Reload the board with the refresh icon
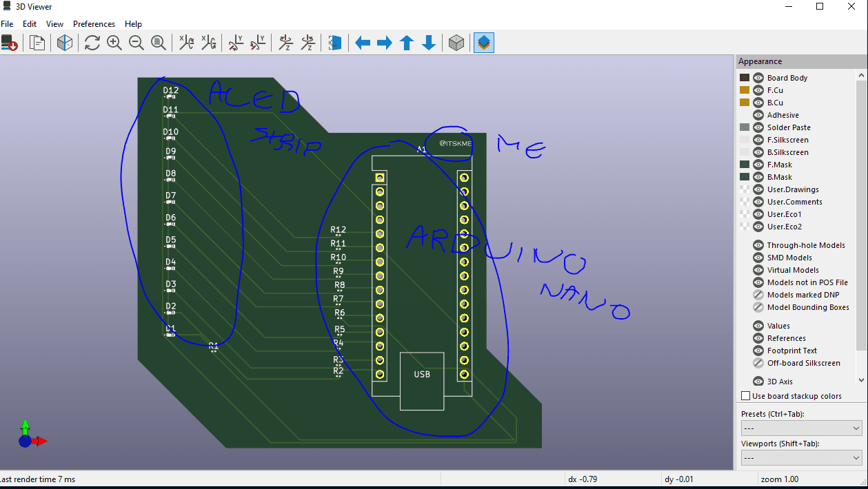Screen dimensions: 868x489 (92, 43)
